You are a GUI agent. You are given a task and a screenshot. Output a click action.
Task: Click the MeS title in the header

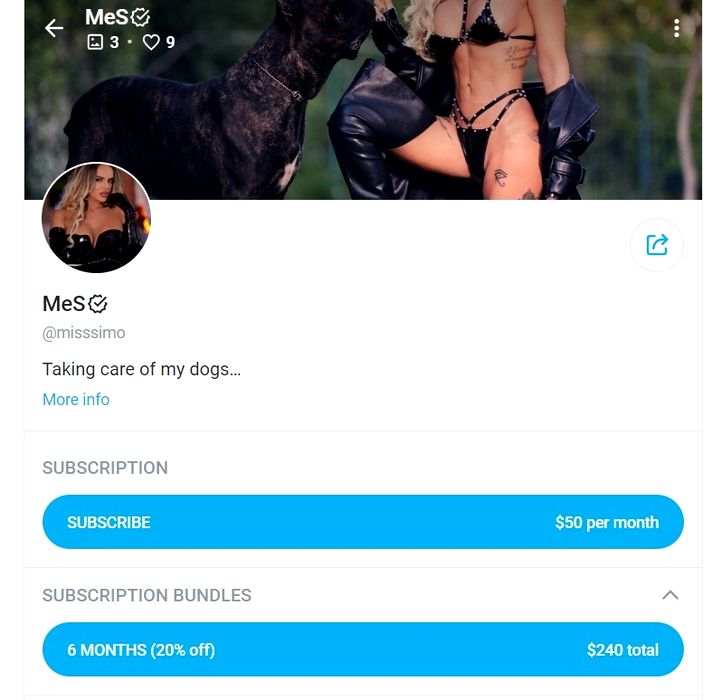pyautogui.click(x=107, y=18)
